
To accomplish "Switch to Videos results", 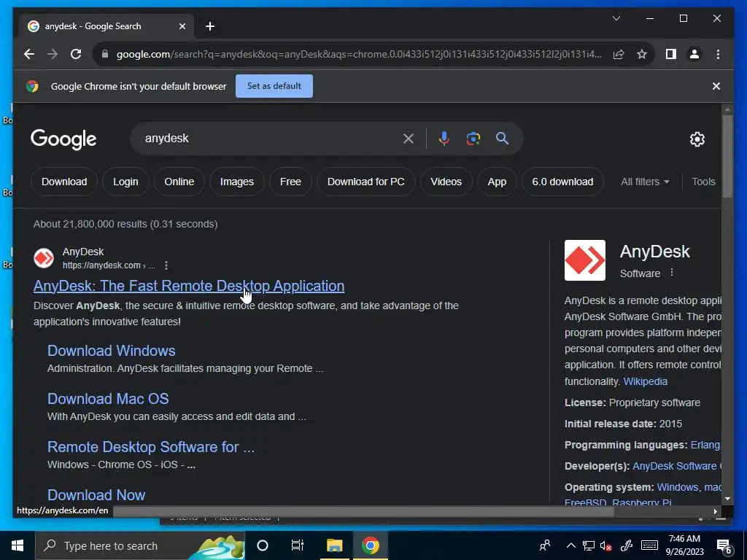I will point(446,182).
